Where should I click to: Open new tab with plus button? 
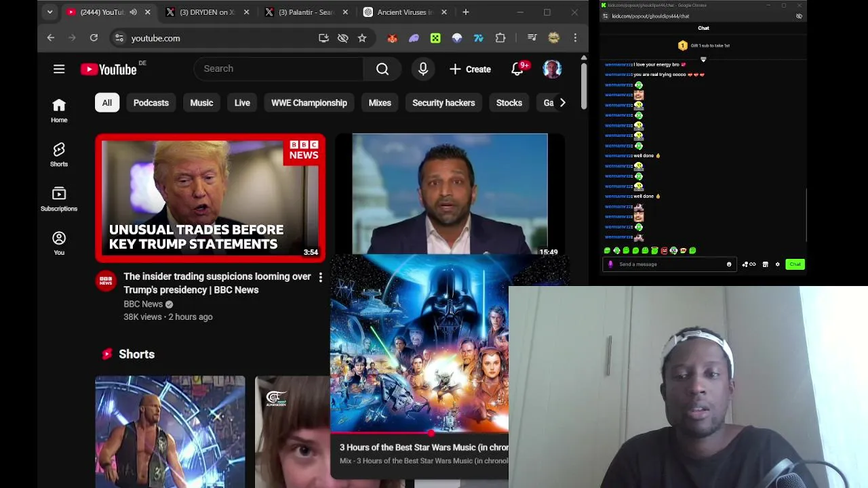point(466,12)
